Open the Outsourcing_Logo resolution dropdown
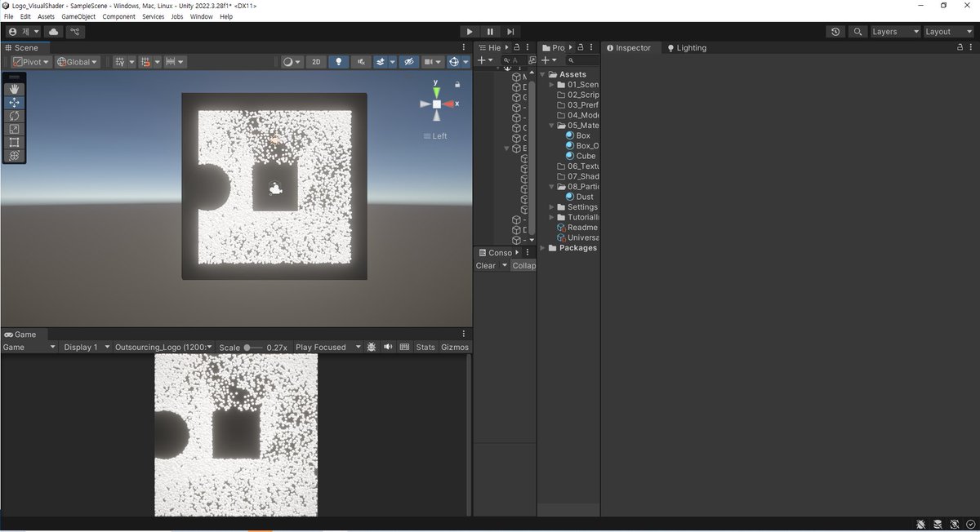This screenshot has height=532, width=980. click(x=163, y=347)
